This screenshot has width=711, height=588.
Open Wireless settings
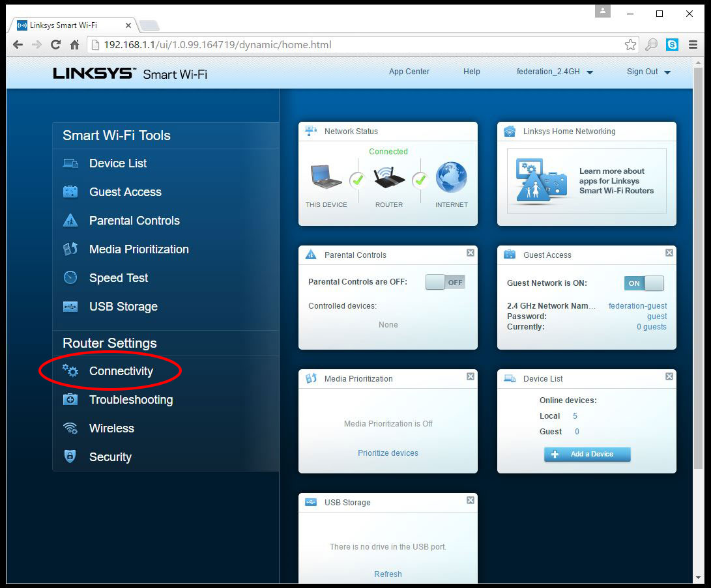coord(111,428)
